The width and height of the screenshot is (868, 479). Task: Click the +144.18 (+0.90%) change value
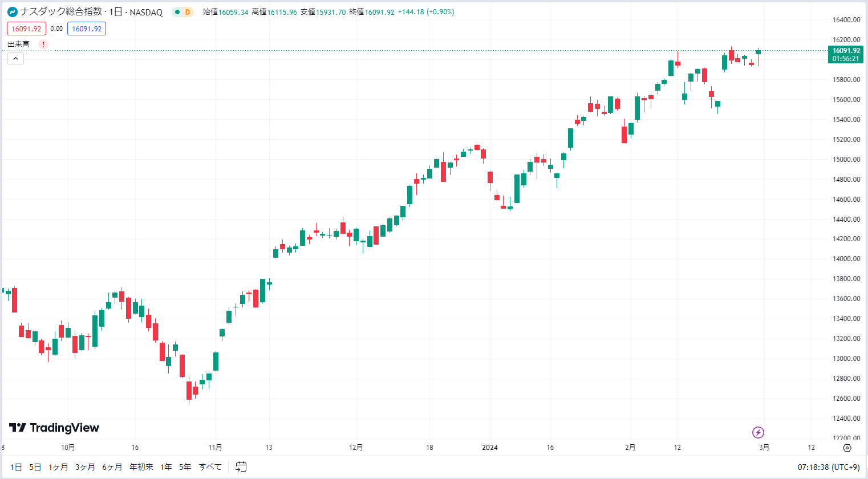[426, 12]
